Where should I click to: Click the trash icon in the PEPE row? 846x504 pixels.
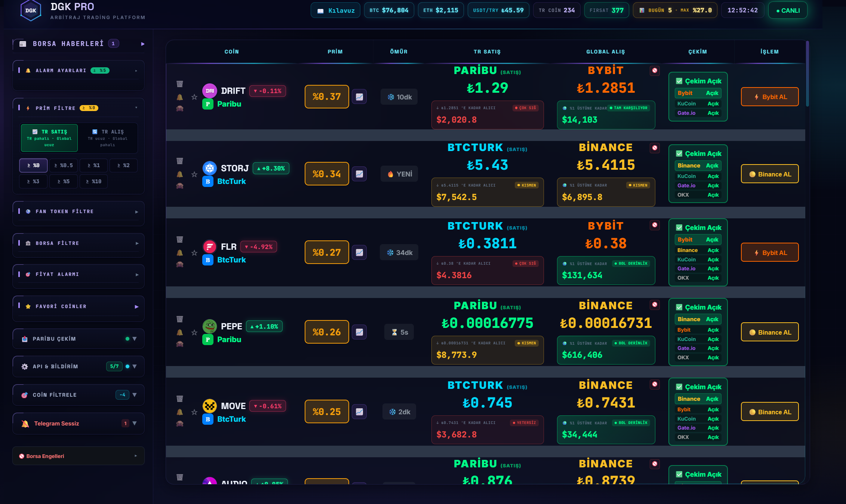click(x=180, y=319)
